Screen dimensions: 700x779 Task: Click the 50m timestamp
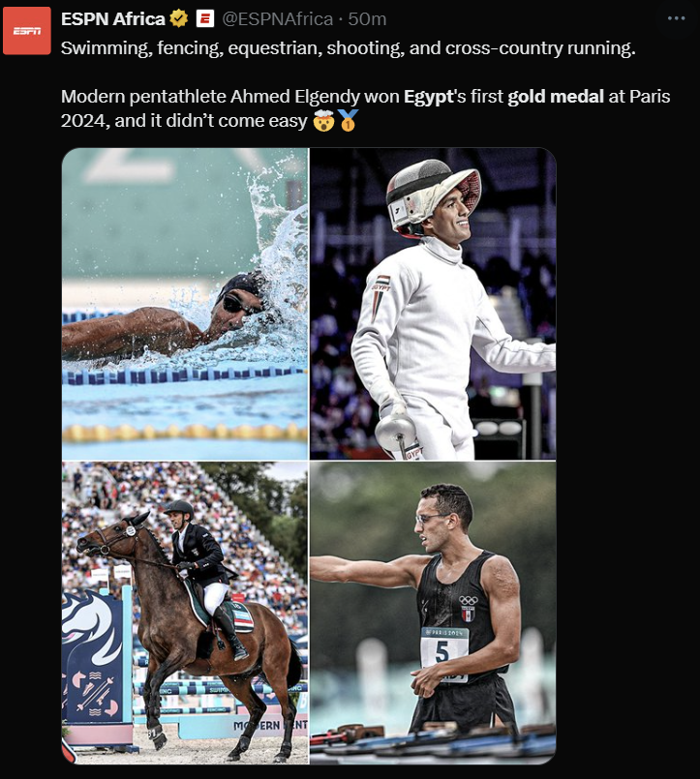(x=367, y=19)
